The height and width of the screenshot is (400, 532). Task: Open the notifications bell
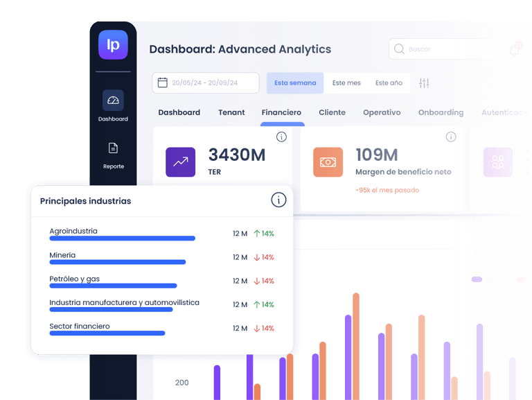click(x=515, y=50)
